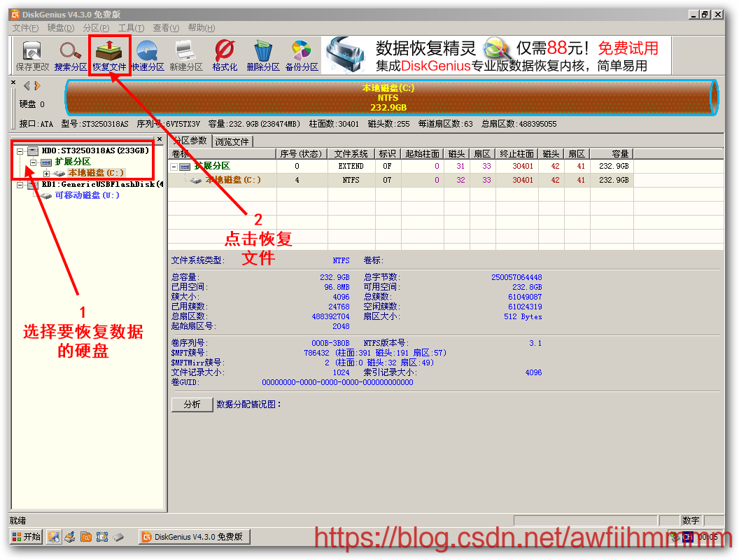Click the 恢复文件 recover files icon
This screenshot has height=560, width=739.
[x=109, y=55]
